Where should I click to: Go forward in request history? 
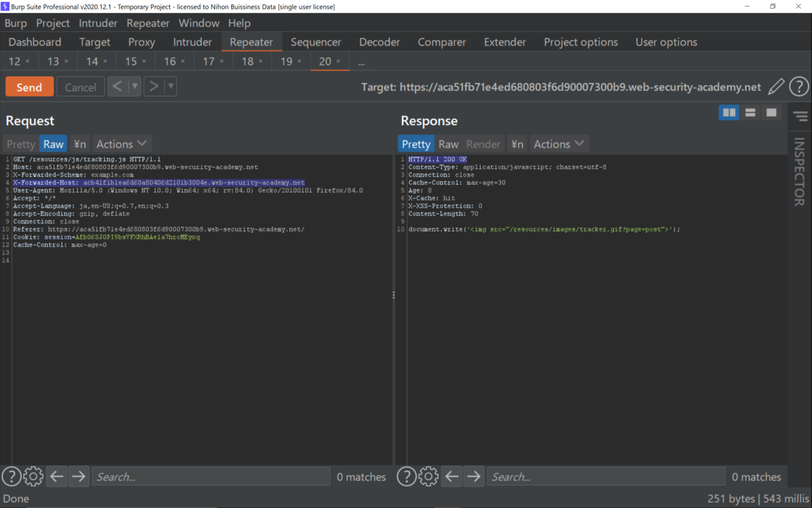(x=154, y=87)
